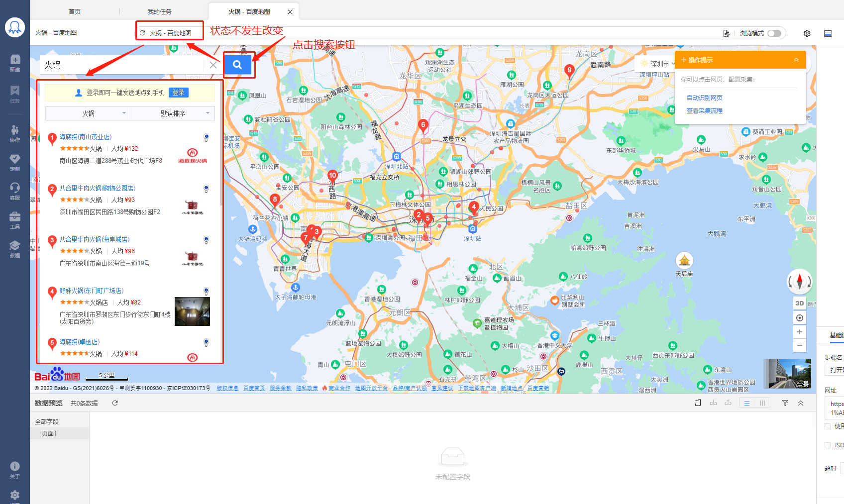
Task: Open the filter icon in data preview toolbar
Action: (x=785, y=403)
